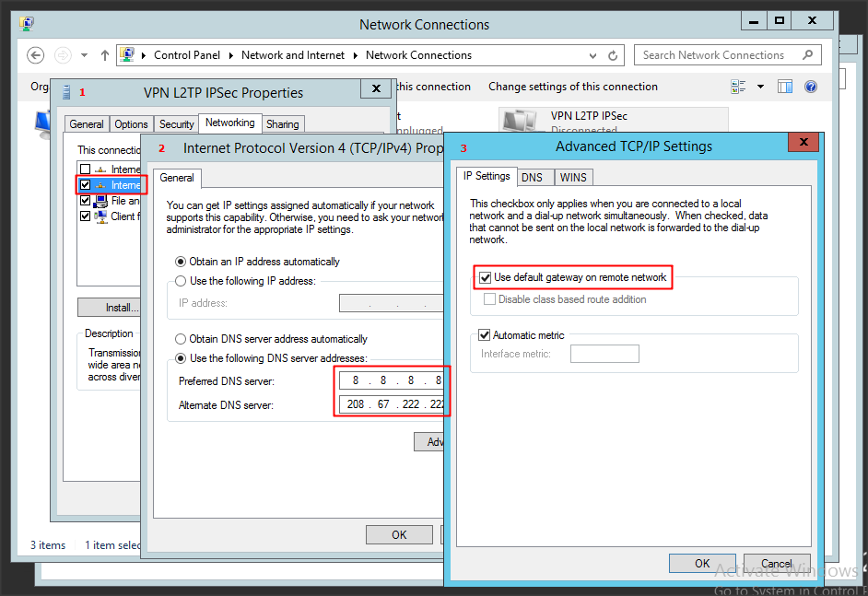Click the Up one level arrow

pos(105,55)
